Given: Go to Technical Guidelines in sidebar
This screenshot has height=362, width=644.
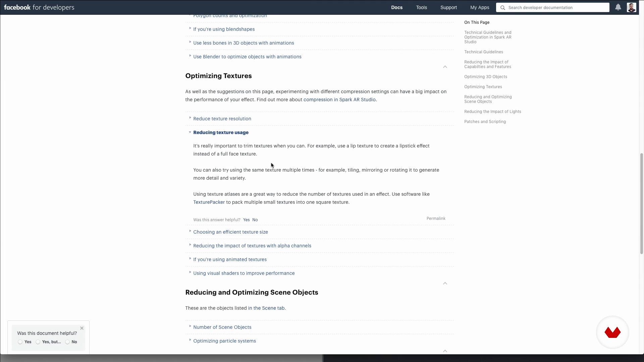Looking at the screenshot, I should 484,52.
